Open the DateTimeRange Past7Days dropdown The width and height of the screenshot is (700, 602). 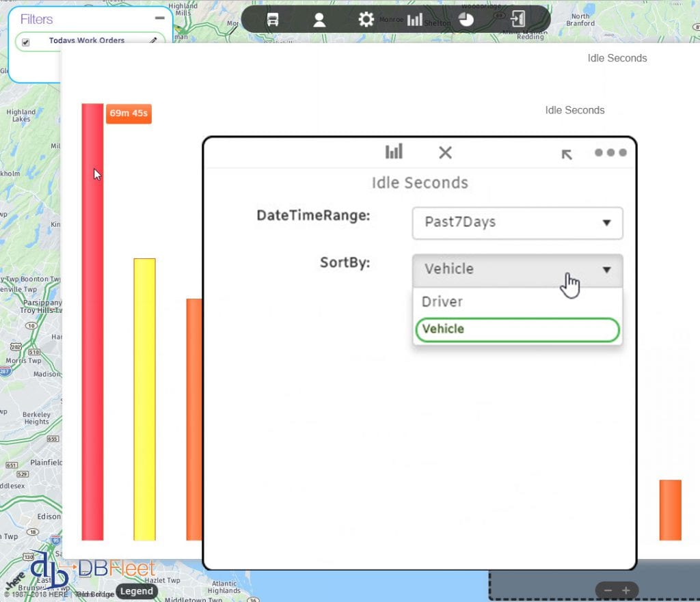[516, 223]
